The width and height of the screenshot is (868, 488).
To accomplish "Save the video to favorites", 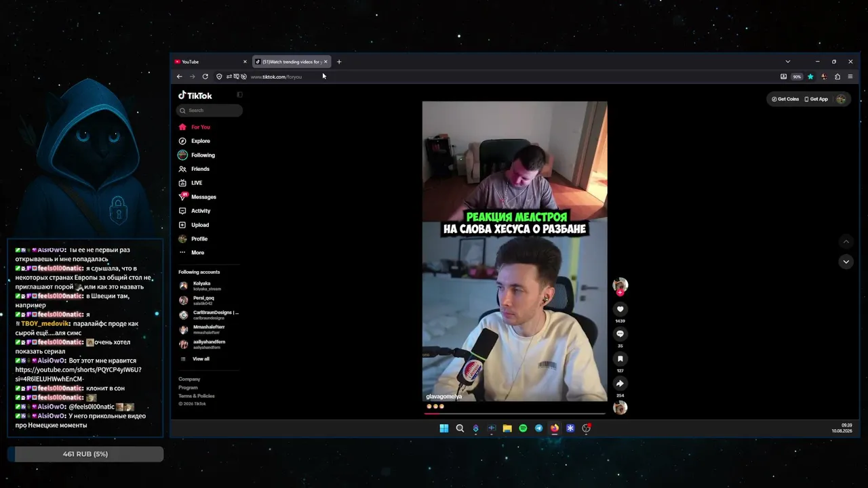I will click(x=620, y=359).
